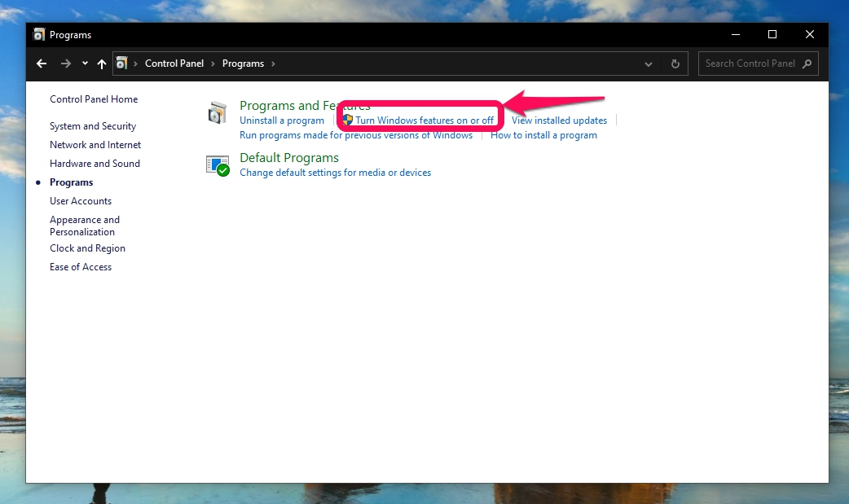Image resolution: width=849 pixels, height=504 pixels.
Task: Click the Control Panel icon in address bar
Action: tap(122, 64)
